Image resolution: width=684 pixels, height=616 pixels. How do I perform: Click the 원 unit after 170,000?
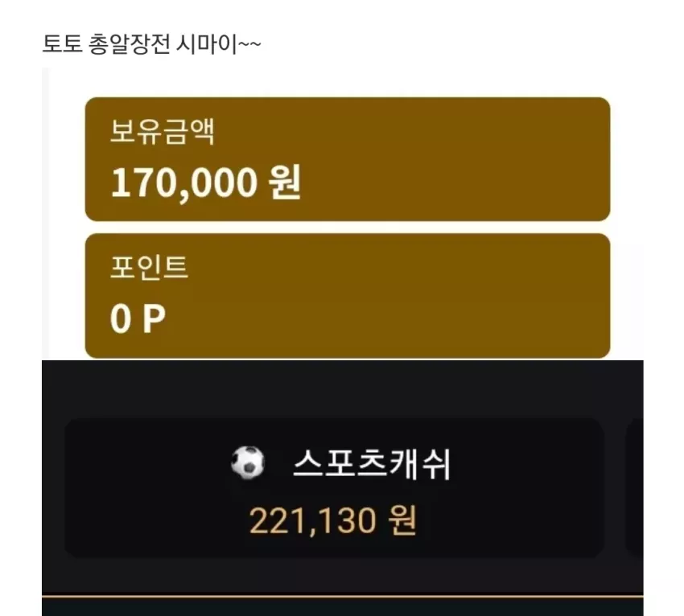[x=285, y=182]
